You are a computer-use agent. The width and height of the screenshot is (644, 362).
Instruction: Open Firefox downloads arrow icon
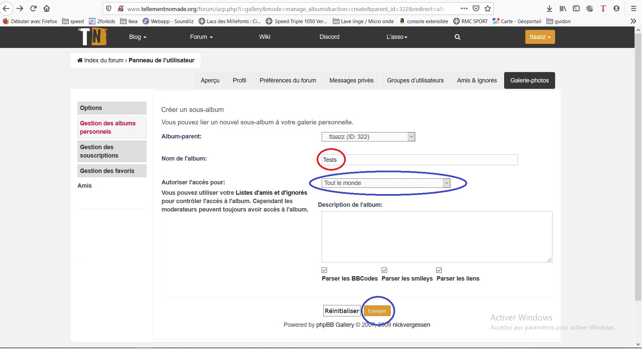pyautogui.click(x=549, y=9)
